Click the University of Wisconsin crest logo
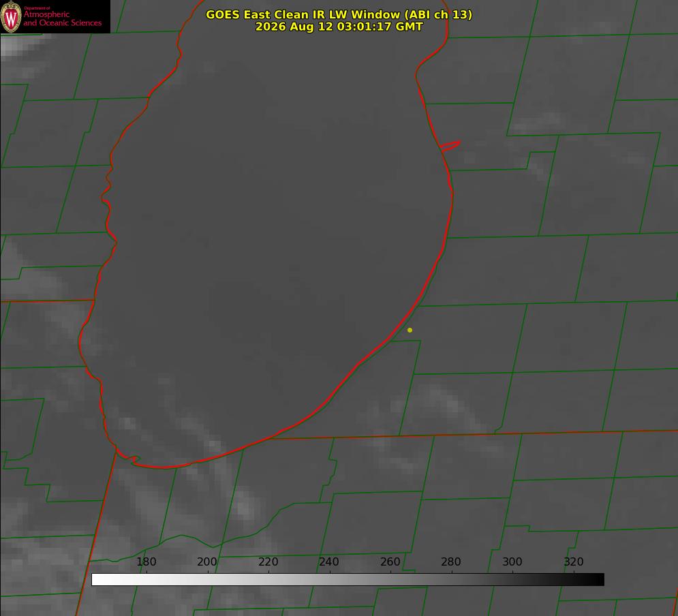Screen dimensions: 678x616 click(11, 16)
